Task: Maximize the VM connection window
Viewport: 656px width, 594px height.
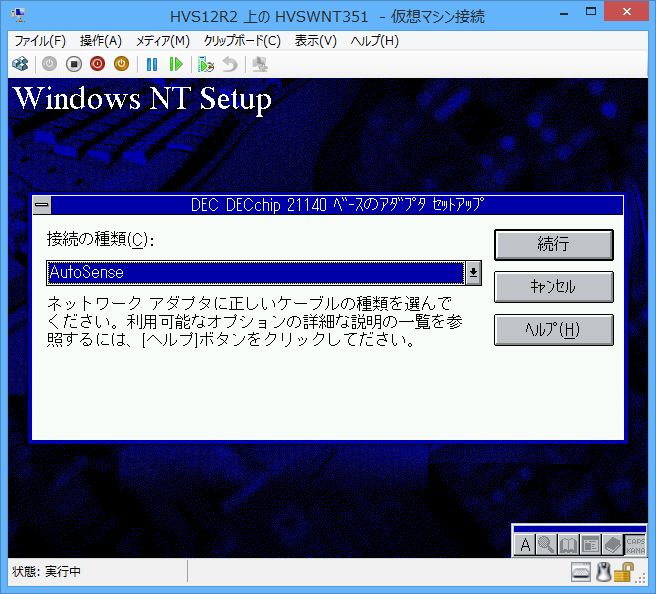Action: [x=591, y=12]
